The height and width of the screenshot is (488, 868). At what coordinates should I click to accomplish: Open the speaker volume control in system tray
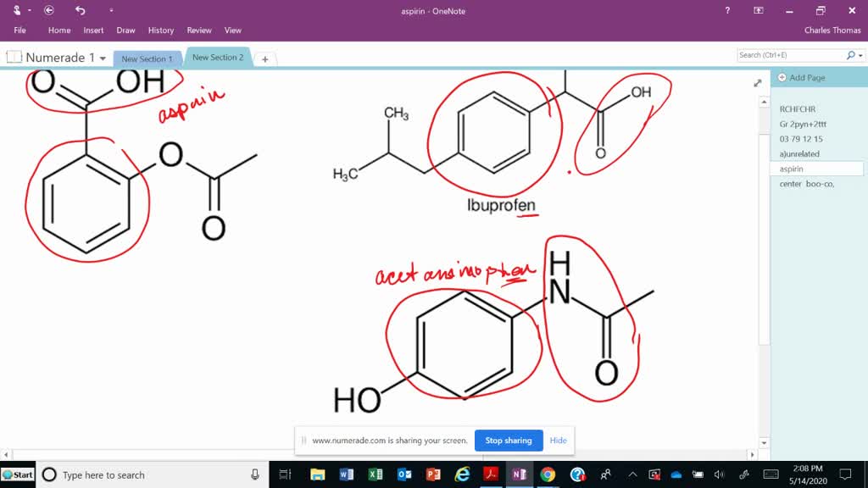[721, 475]
